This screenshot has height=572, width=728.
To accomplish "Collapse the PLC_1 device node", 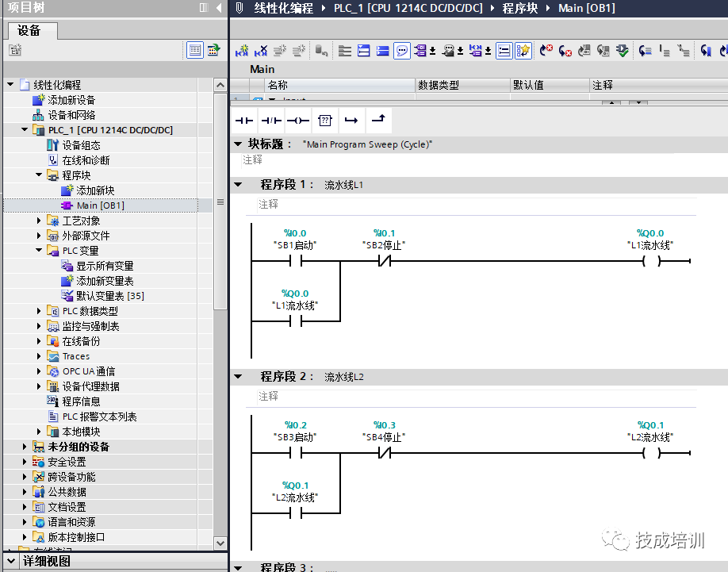I will point(25,129).
